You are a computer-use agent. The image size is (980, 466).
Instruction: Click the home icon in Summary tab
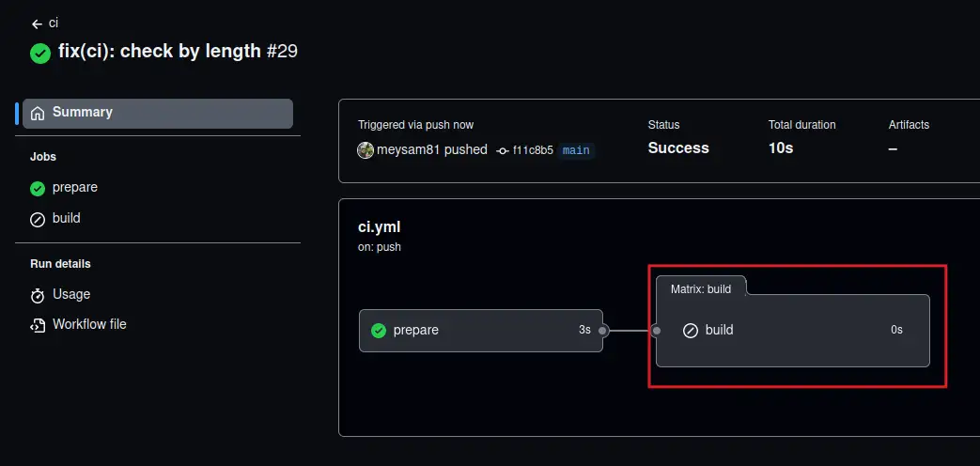[x=38, y=113]
